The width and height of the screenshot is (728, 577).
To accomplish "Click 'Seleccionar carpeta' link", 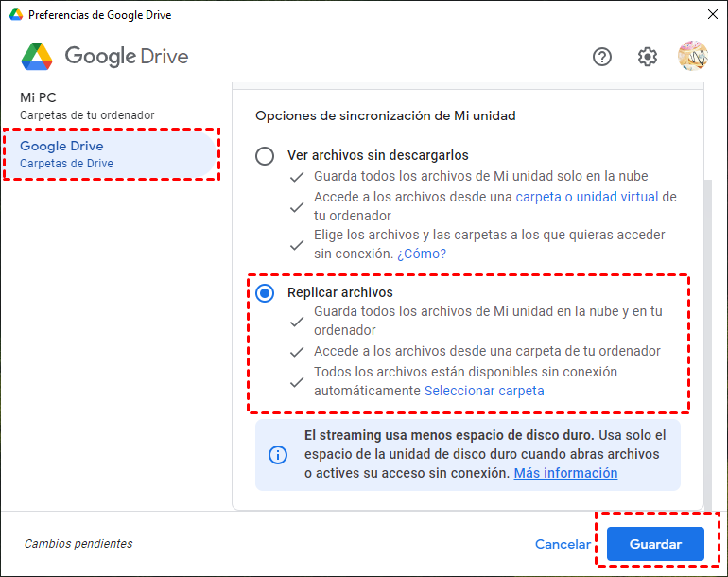I will click(484, 391).
